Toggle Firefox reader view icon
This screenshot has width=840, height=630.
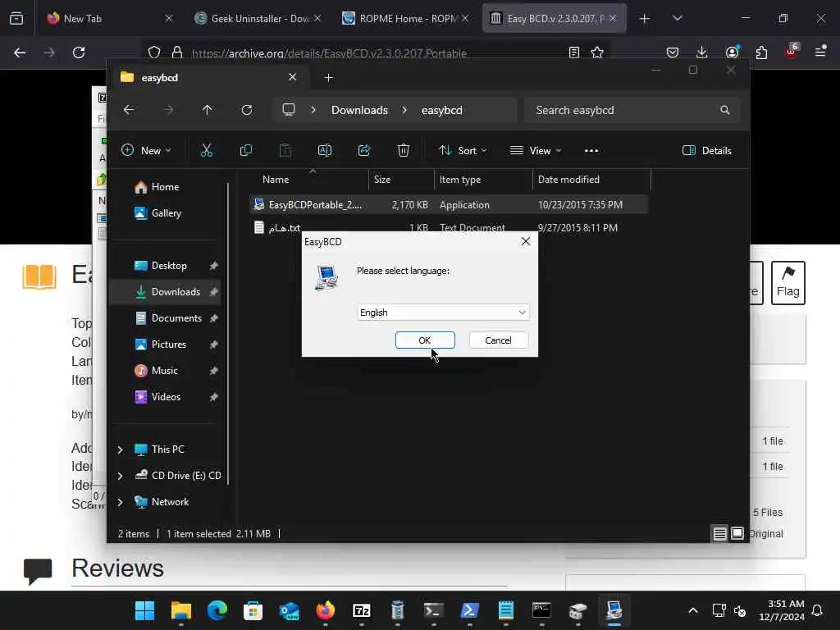coord(573,52)
